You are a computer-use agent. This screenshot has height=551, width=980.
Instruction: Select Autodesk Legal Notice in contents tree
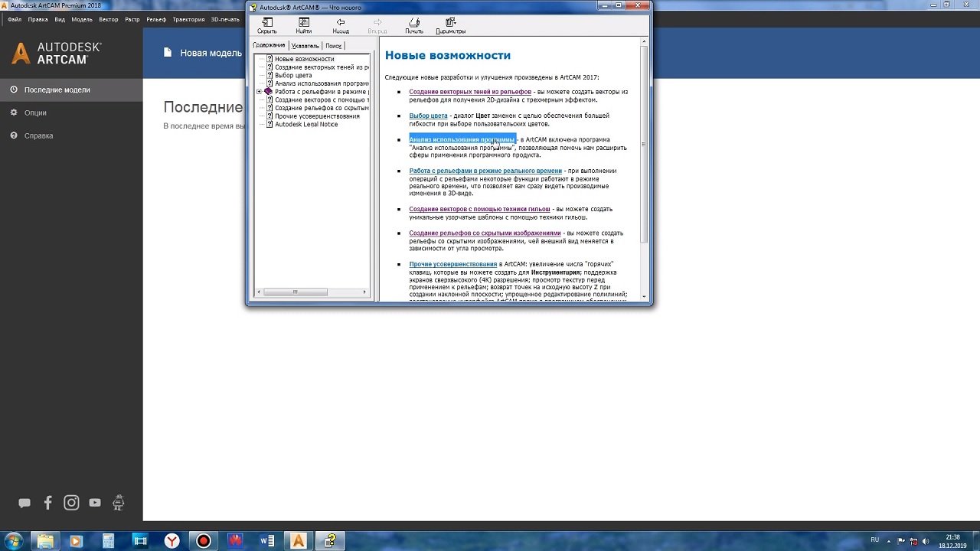pyautogui.click(x=305, y=125)
